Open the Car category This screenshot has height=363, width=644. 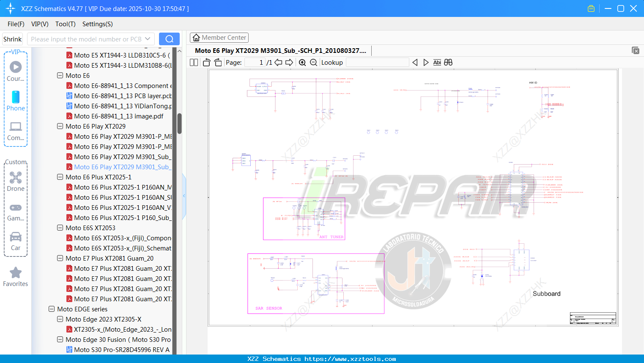[x=16, y=241]
